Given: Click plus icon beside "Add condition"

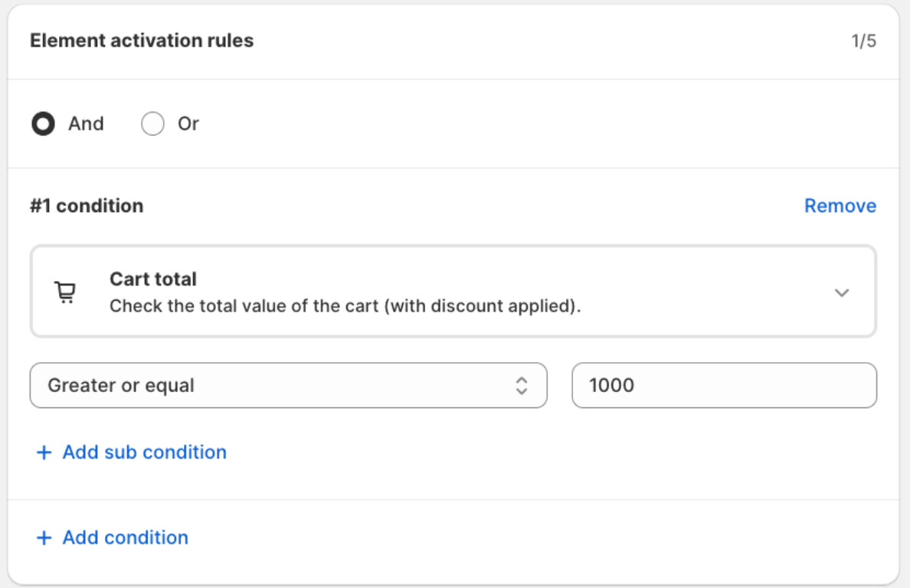Looking at the screenshot, I should (x=44, y=538).
